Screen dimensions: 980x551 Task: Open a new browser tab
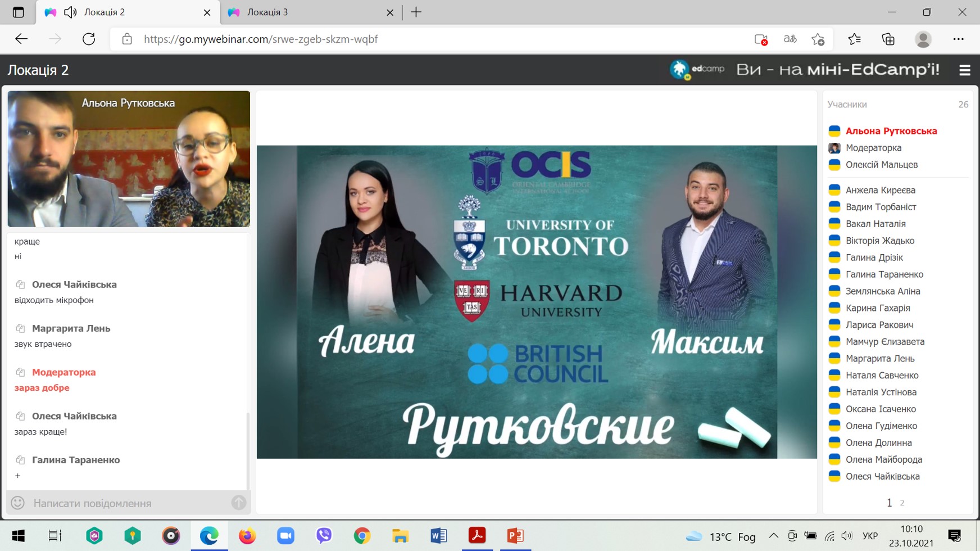pos(416,12)
